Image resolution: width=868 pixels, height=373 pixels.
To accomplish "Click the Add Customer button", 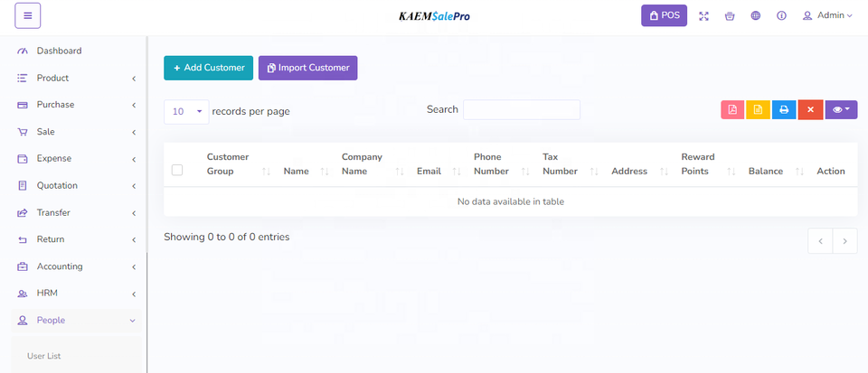I will click(208, 68).
